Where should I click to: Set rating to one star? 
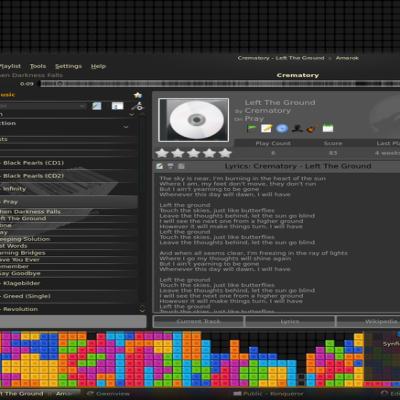tap(162, 153)
